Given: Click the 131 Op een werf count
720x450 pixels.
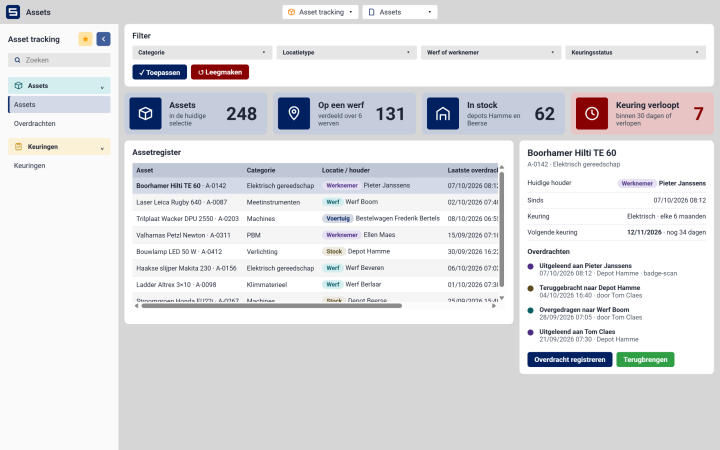Looking at the screenshot, I should (390, 114).
